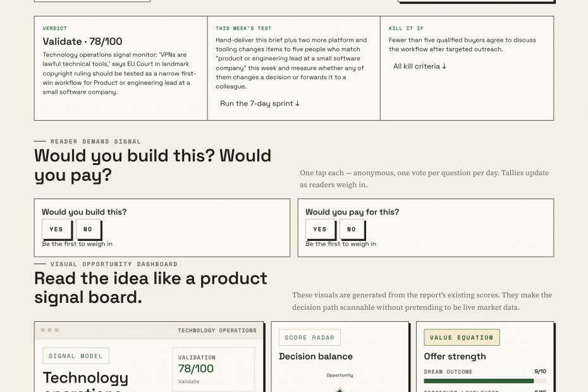This screenshot has height=392, width=588.
Task: Expand 'Run the 7-day sprint' link
Action: tap(260, 104)
